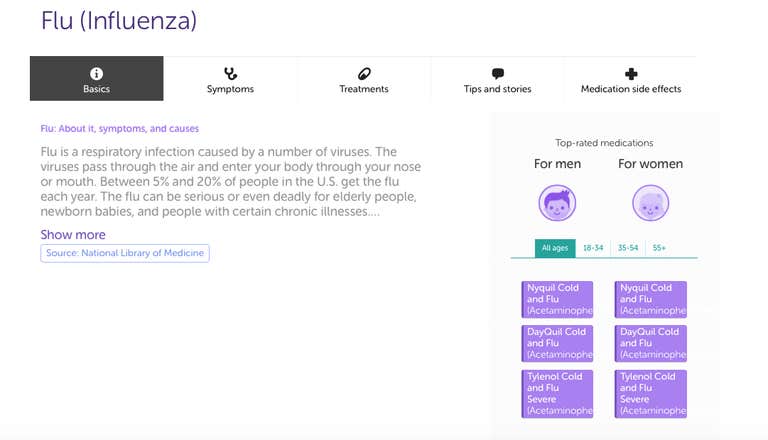This screenshot has width=768, height=440.
Task: Open Nyquil Cold and Flu for men
Action: pos(557,299)
